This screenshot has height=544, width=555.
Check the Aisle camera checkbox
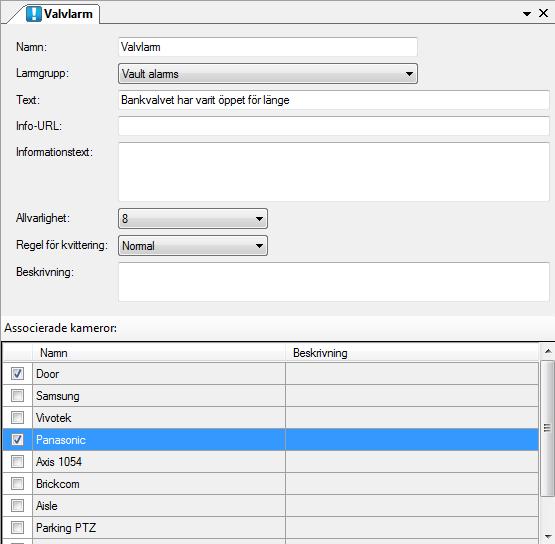tap(17, 505)
